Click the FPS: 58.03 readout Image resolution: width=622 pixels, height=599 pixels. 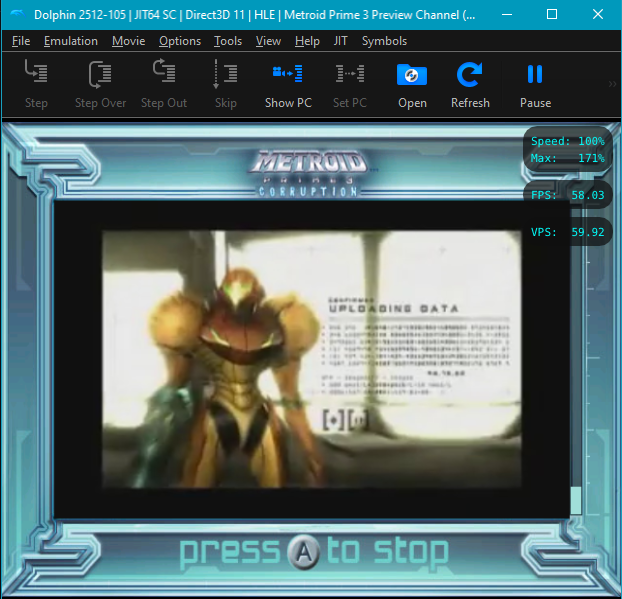(568, 195)
